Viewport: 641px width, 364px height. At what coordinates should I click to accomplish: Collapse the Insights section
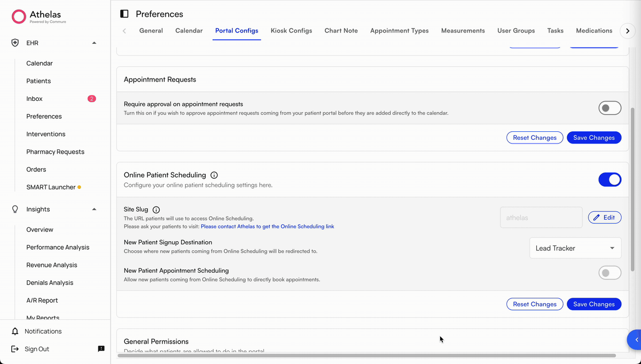point(95,209)
